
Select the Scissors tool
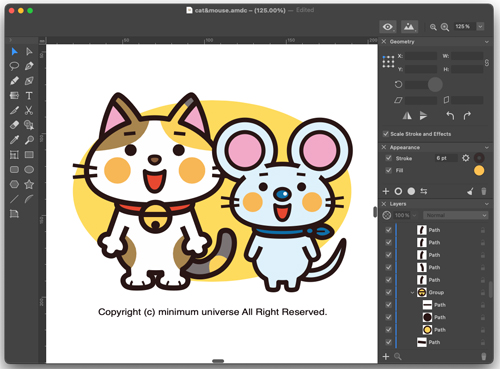(29, 110)
